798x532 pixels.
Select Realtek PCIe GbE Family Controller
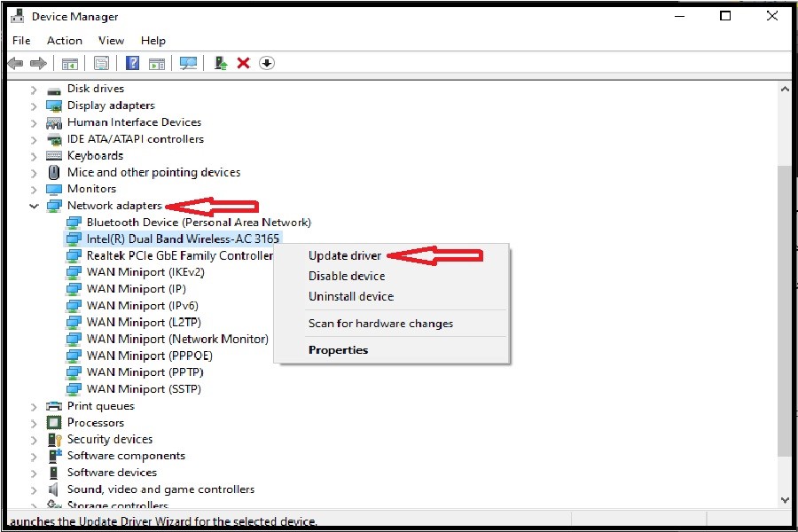click(179, 255)
